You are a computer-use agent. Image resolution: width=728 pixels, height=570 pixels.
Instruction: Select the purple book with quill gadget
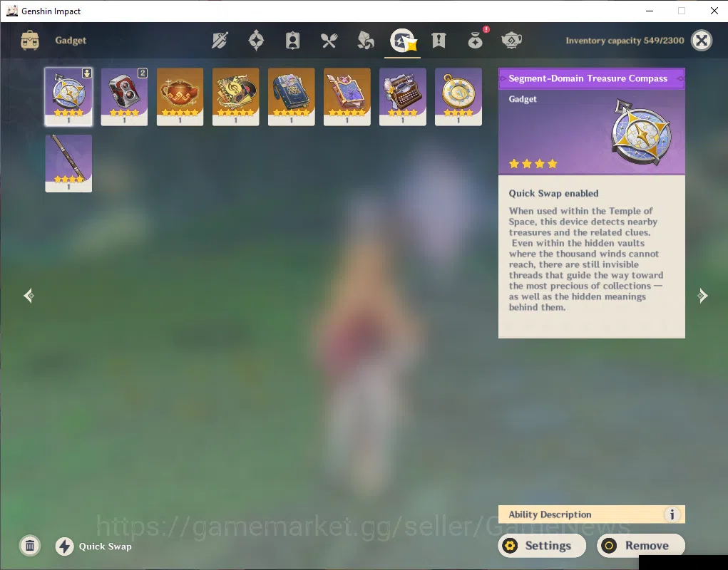coord(347,97)
